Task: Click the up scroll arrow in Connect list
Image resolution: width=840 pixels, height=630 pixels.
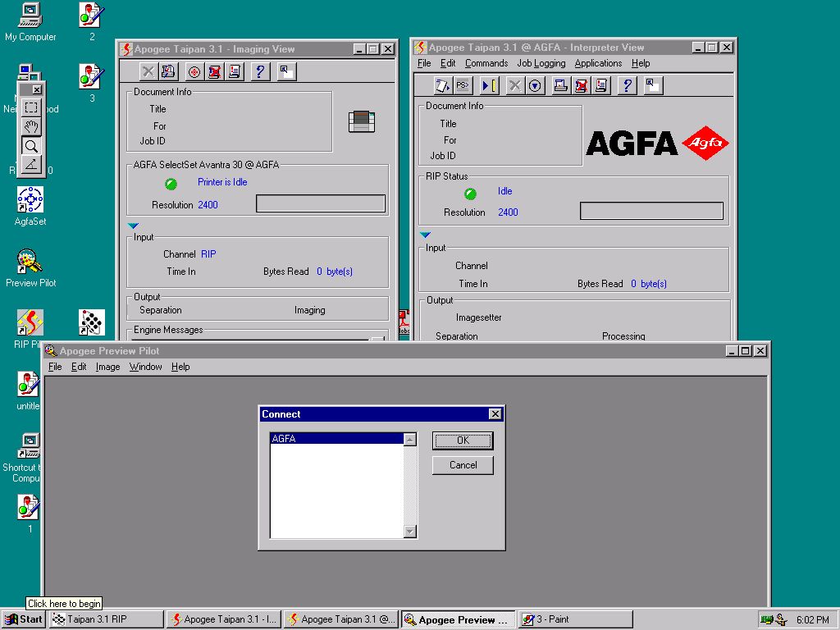Action: [x=410, y=440]
